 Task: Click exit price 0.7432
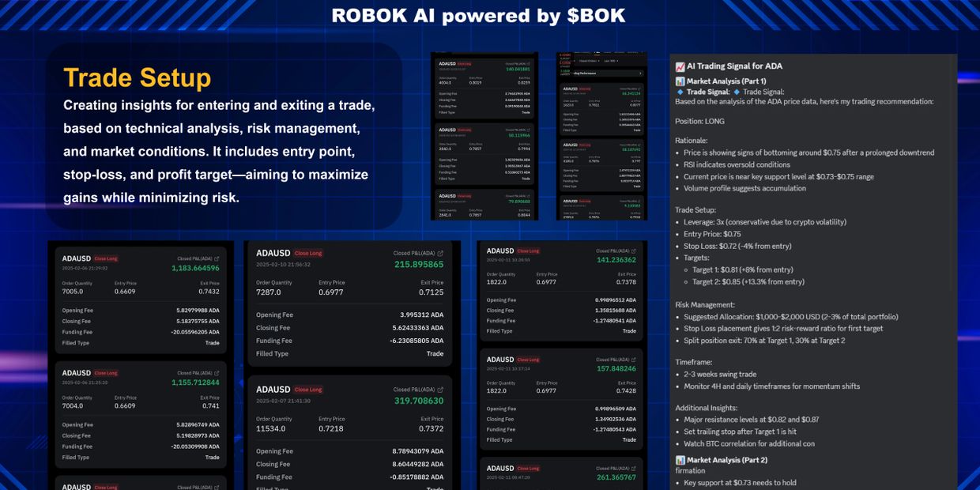pyautogui.click(x=209, y=292)
